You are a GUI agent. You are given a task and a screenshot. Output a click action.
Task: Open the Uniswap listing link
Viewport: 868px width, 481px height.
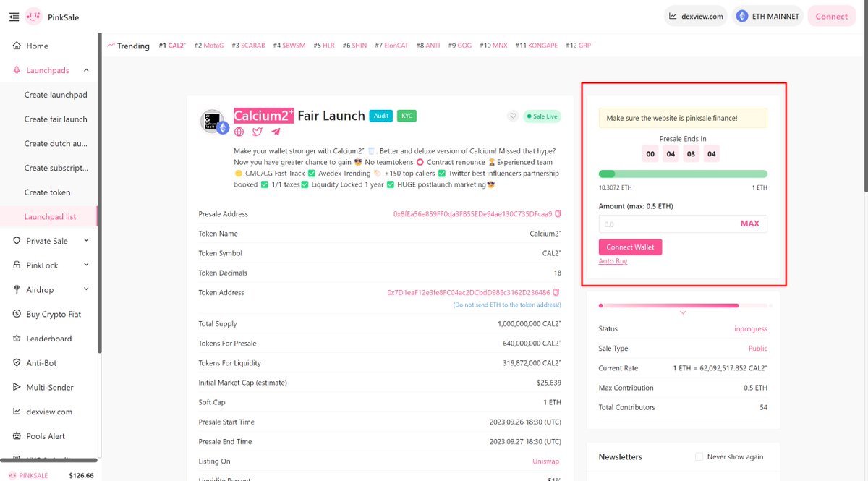tap(547, 461)
